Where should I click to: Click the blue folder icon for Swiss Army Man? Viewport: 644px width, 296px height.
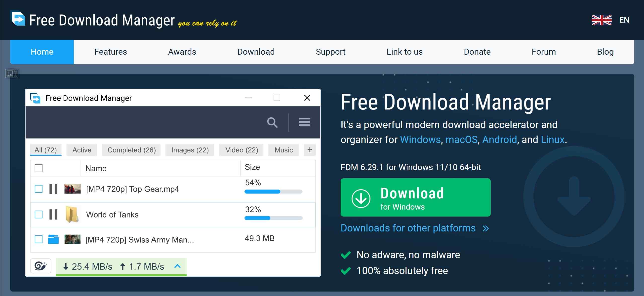[x=53, y=239]
